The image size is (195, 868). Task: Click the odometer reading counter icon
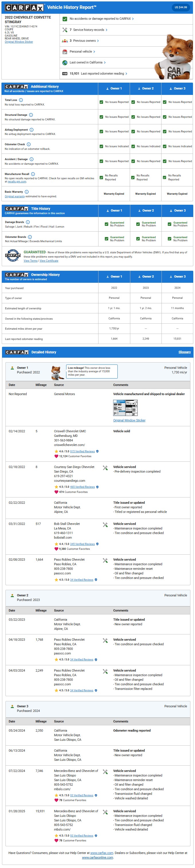[x=65, y=73]
